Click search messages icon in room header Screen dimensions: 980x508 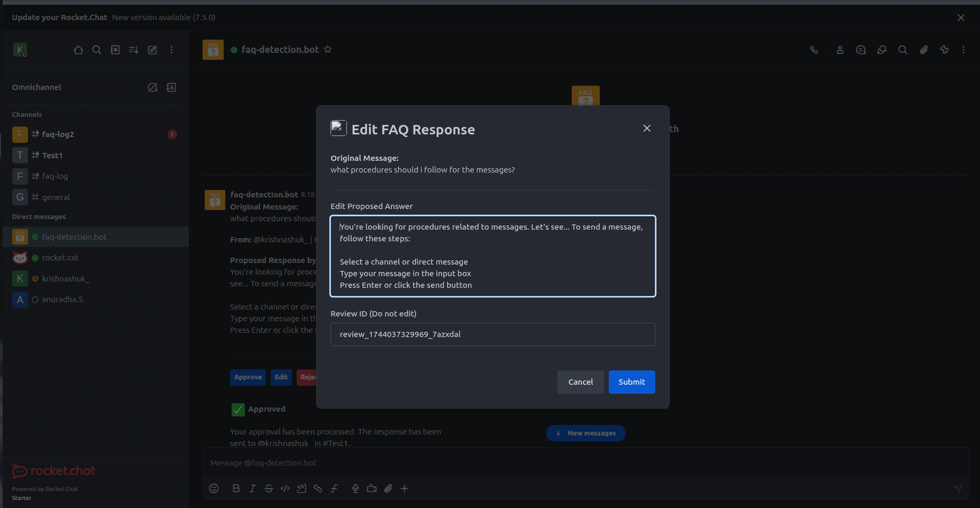[x=903, y=50]
